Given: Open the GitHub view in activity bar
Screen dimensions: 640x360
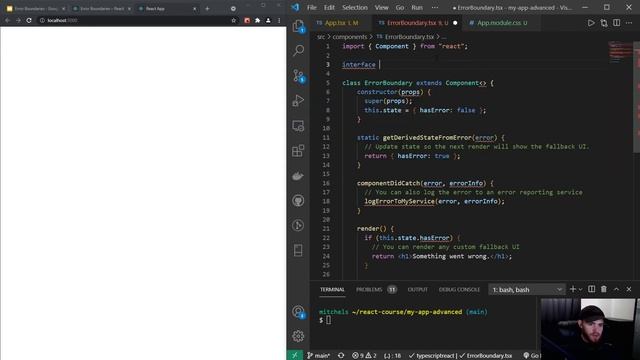Looking at the screenshot, I should pos(298,200).
